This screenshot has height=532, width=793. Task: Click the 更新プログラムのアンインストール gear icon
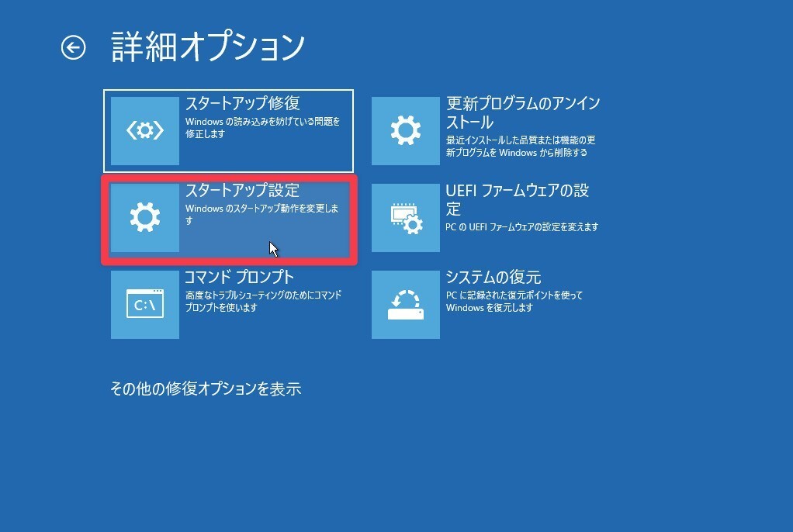pyautogui.click(x=406, y=131)
